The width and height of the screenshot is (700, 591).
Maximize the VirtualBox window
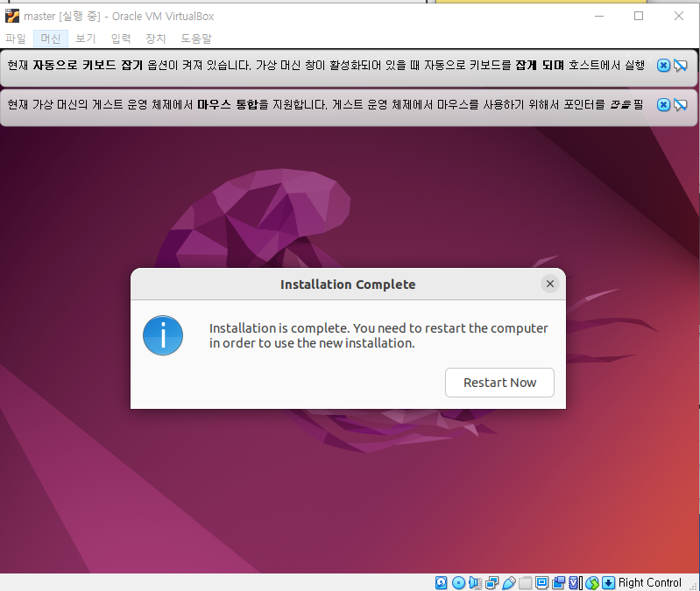639,16
